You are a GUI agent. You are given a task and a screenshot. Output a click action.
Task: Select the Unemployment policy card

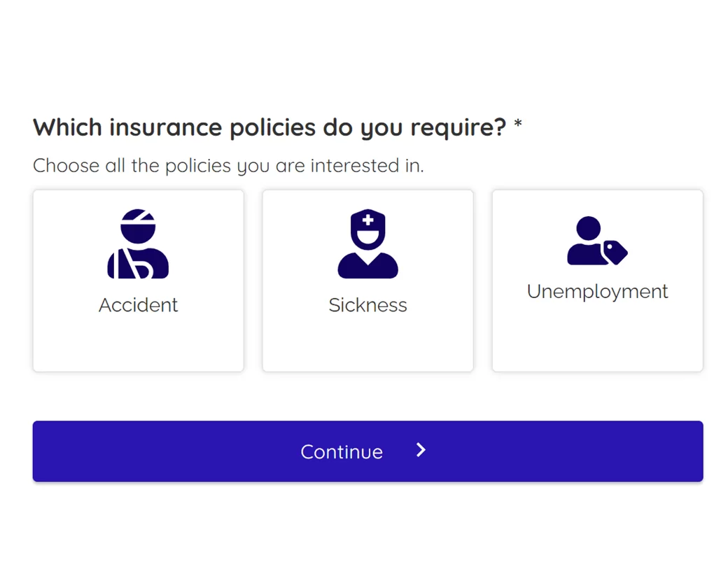597,280
